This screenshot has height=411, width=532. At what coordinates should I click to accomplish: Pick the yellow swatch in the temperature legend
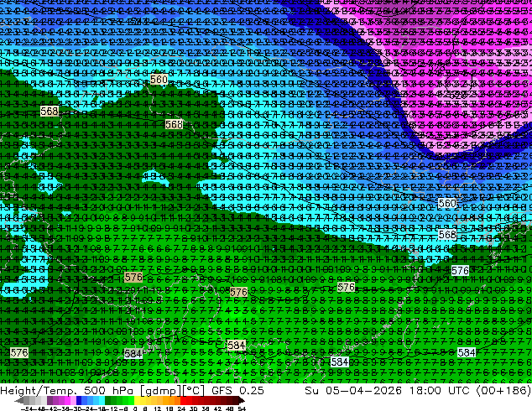tap(137, 401)
